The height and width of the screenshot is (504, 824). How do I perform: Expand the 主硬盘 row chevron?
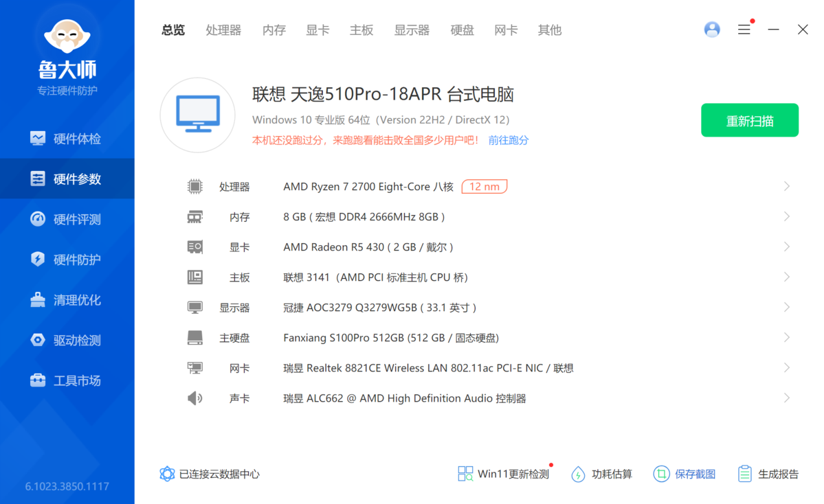coord(787,338)
